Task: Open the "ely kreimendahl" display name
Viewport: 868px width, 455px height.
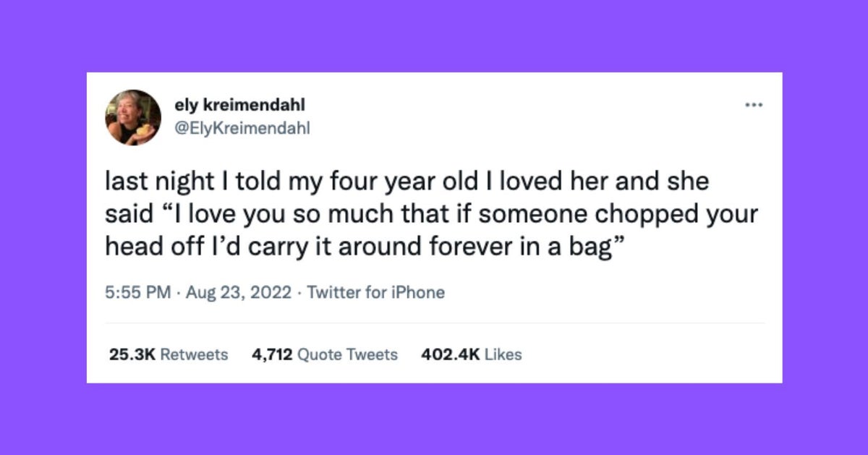Action: pos(239,106)
